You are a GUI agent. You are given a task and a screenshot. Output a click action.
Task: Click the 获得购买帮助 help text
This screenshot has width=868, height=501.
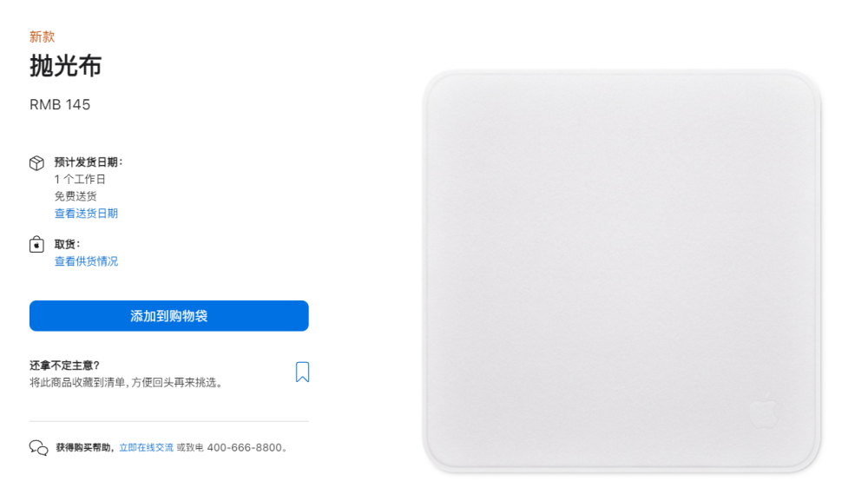pyautogui.click(x=85, y=447)
